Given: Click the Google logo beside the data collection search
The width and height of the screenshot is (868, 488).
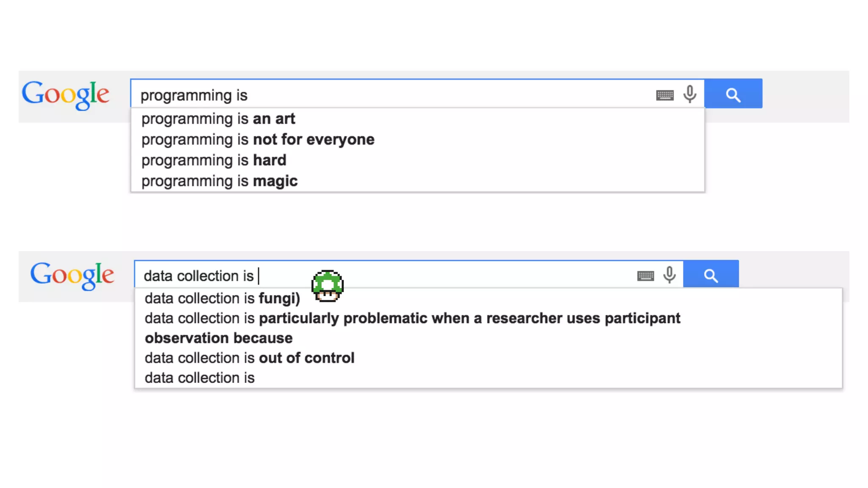Looking at the screenshot, I should point(72,275).
